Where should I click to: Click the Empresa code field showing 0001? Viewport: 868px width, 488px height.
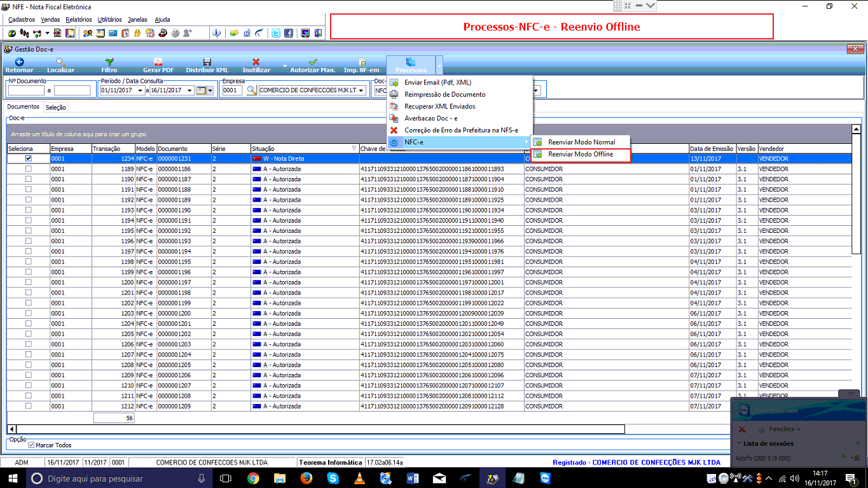click(x=233, y=91)
